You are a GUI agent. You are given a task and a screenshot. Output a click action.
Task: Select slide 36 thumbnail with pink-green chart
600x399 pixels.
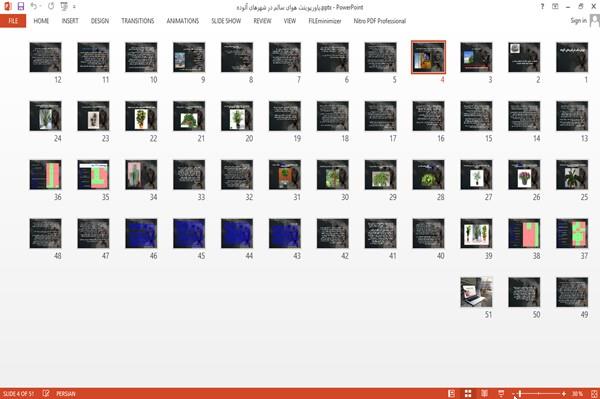tap(46, 175)
